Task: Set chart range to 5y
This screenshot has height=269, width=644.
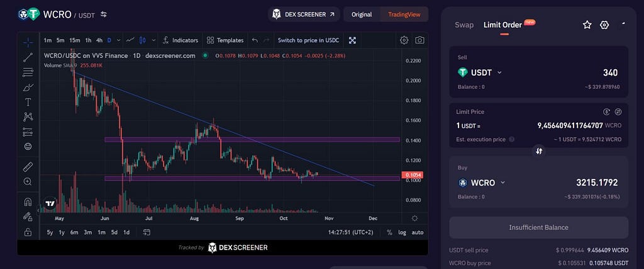Action: [x=50, y=232]
